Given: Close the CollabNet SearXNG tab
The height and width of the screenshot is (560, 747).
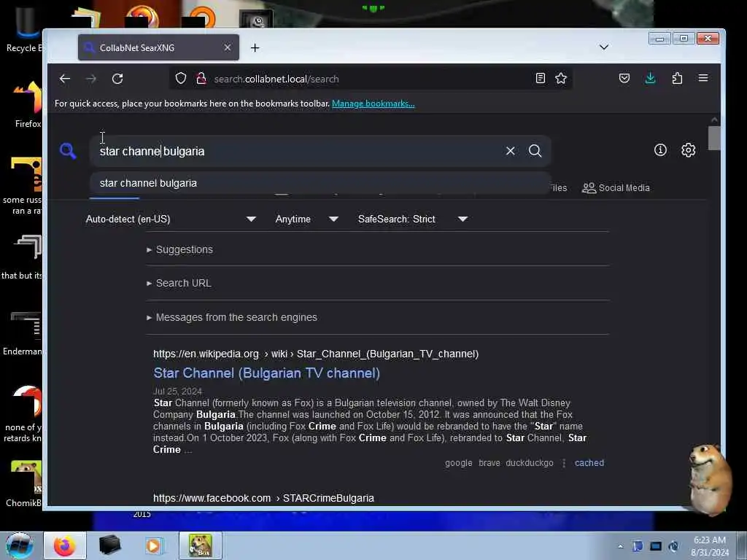Looking at the screenshot, I should pyautogui.click(x=228, y=47).
